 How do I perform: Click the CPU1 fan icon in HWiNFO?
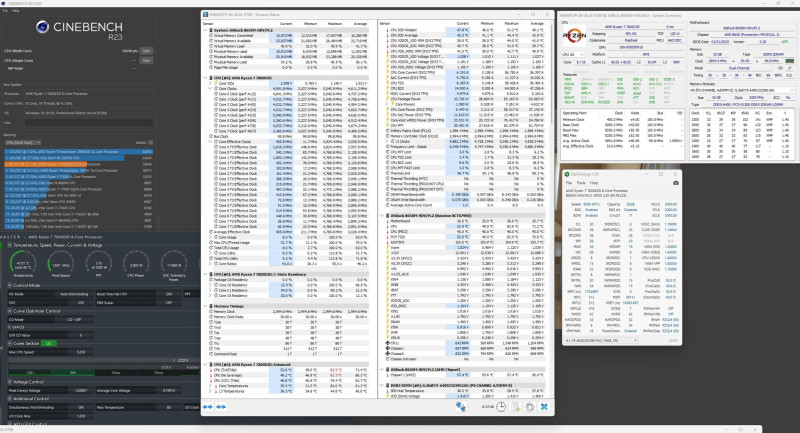(387, 343)
